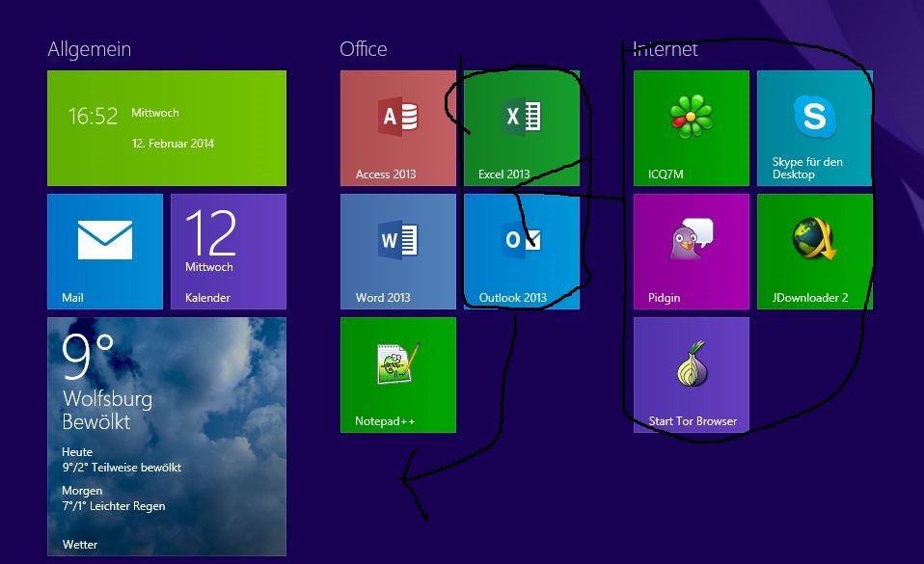
Task: Click the 12. Februar 2014 date text
Action: tap(173, 144)
